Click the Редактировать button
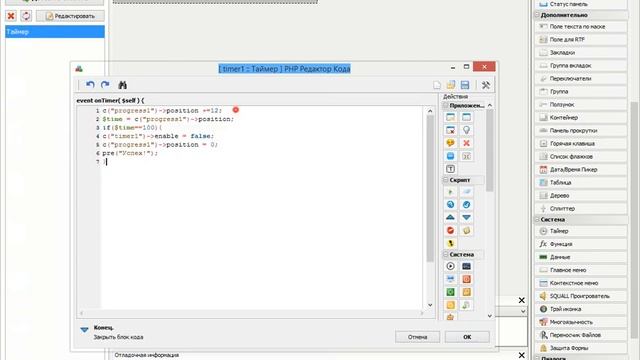 point(70,16)
